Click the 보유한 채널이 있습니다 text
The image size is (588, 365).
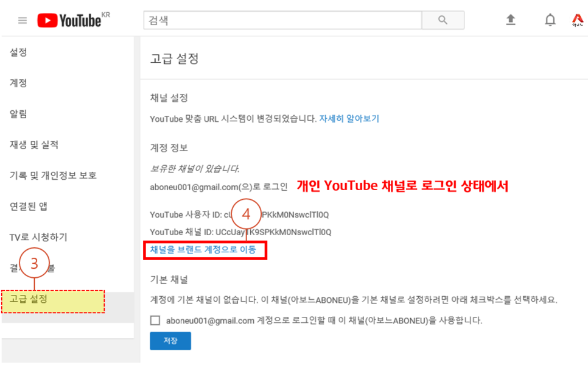(194, 169)
